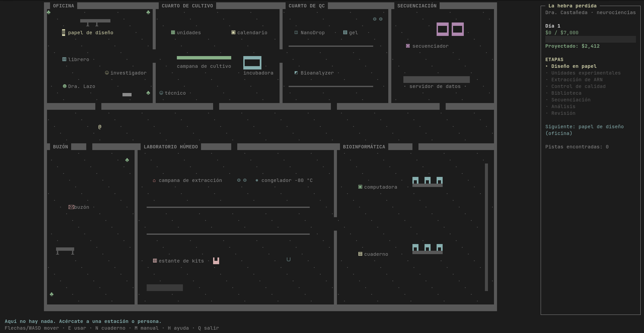Image resolution: width=644 pixels, height=333 pixels.
Task: Click the gel station icon
Action: click(345, 33)
